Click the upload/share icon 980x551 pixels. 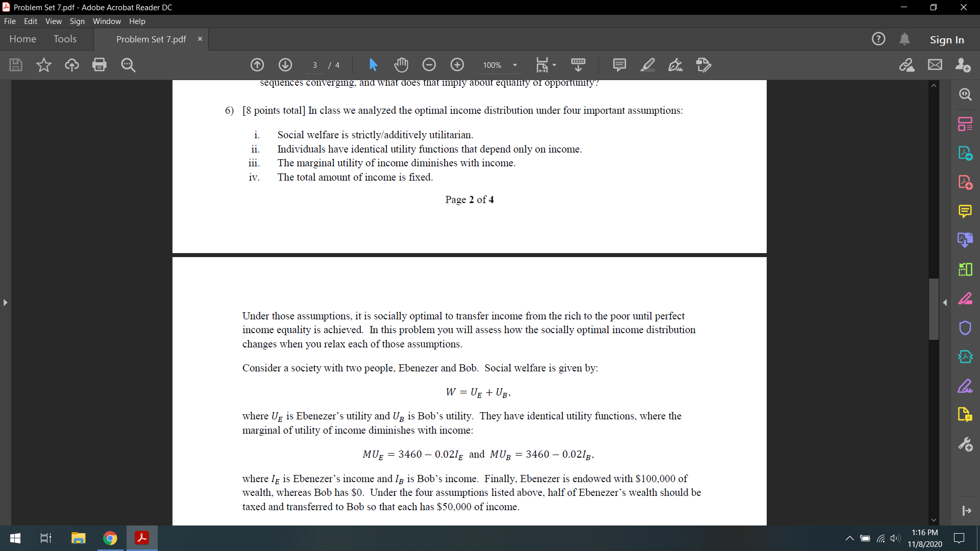pos(72,65)
